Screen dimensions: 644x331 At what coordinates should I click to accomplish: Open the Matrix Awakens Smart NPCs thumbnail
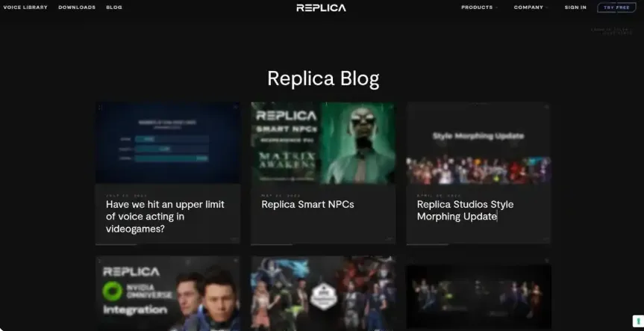point(323,143)
